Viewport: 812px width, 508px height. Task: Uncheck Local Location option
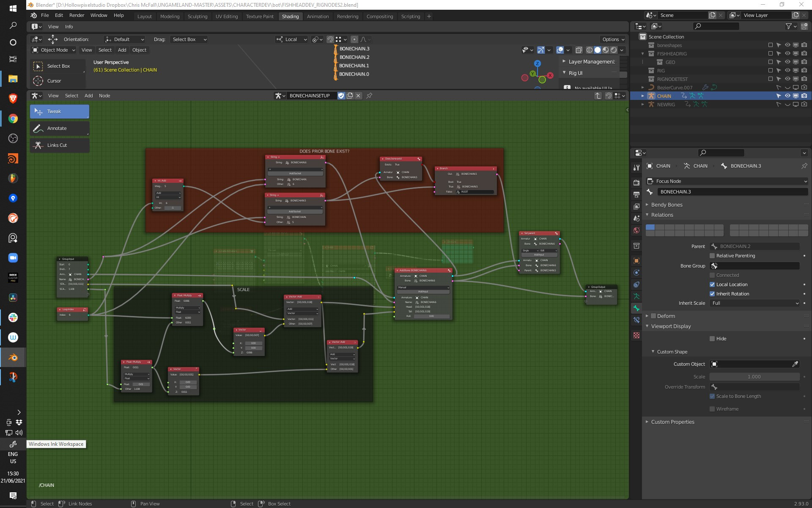coord(712,284)
